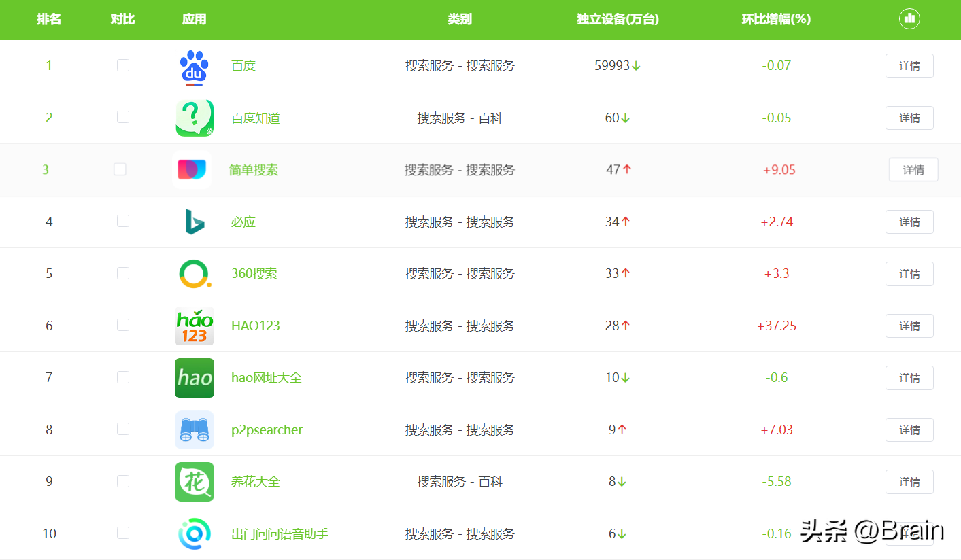Click the 必应 app name link
961x560 pixels.
[x=243, y=222]
